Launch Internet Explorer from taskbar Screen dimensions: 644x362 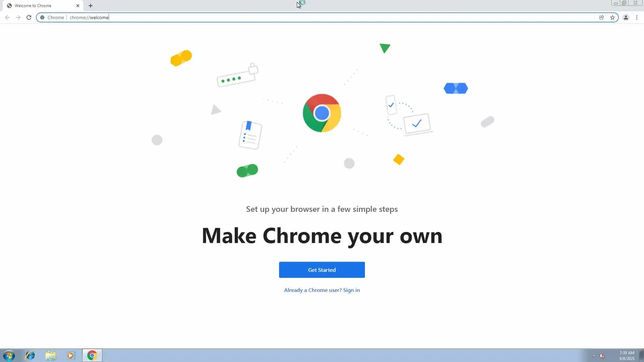point(30,355)
